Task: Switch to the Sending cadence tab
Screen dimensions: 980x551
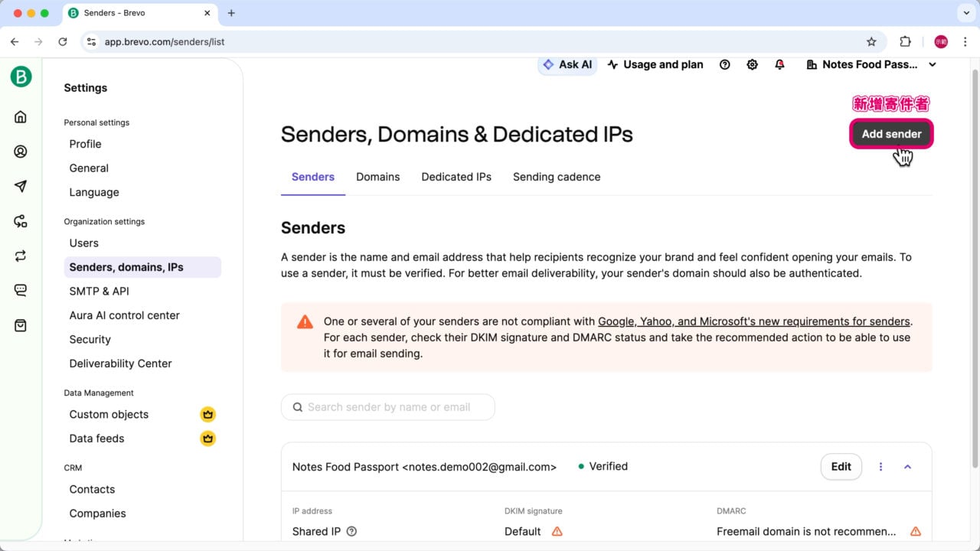Action: click(x=556, y=177)
